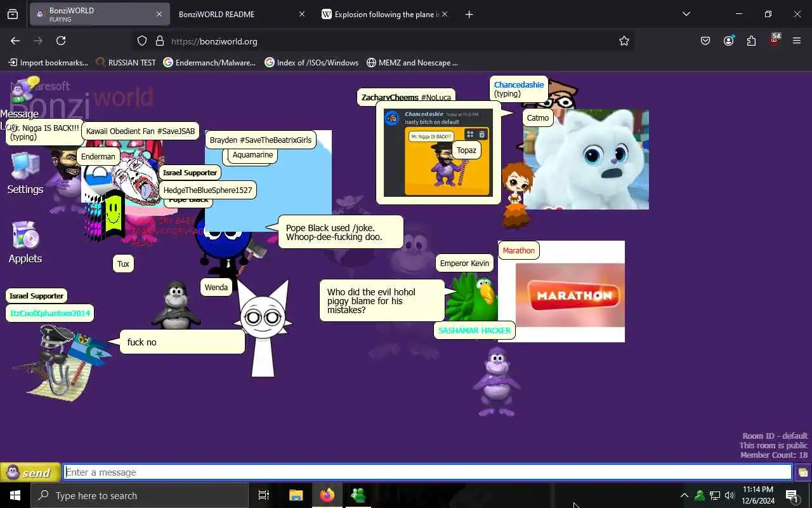812x508 pixels.
Task: Bookmark this page with star icon
Action: tap(624, 41)
